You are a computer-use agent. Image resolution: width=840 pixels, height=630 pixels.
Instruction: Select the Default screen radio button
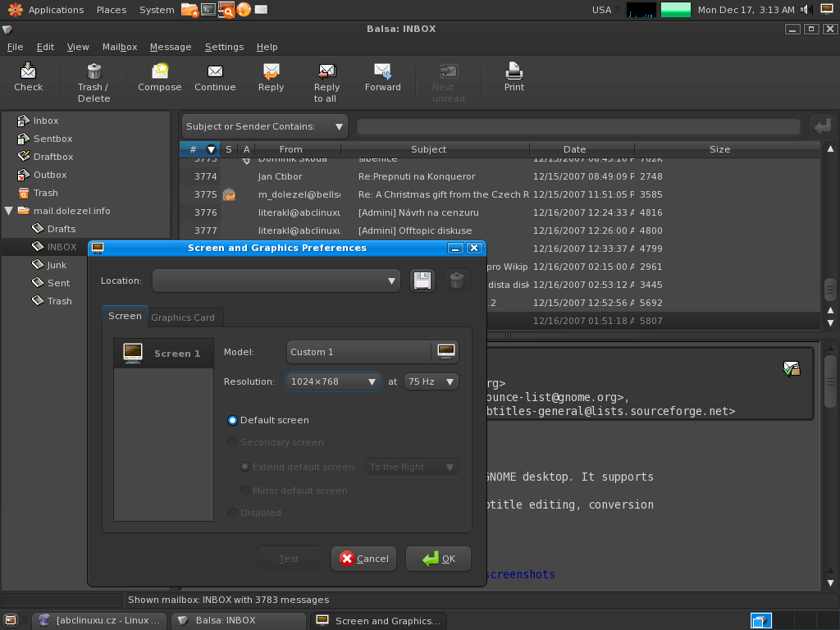pyautogui.click(x=232, y=421)
